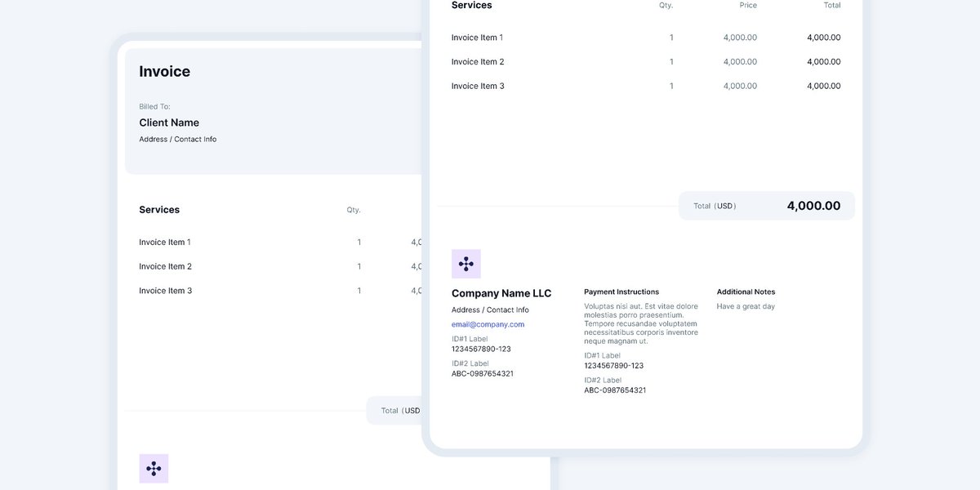Click "Address / Contact Info" under Company Name LLC

(x=490, y=310)
